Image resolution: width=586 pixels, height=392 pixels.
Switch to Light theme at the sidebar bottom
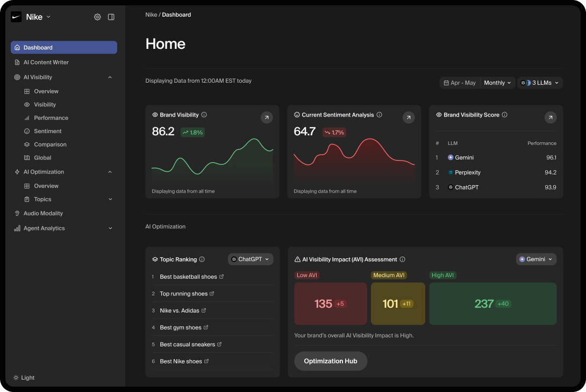[x=24, y=378]
